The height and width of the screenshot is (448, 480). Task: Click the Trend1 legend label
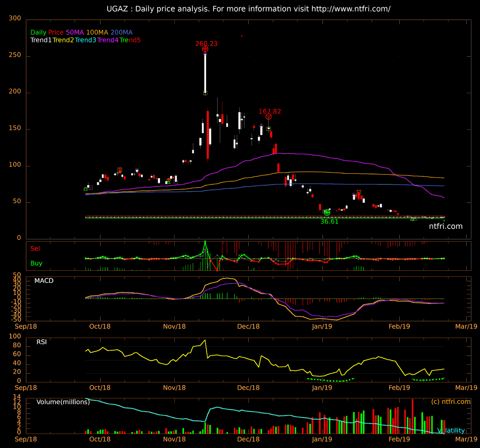41,40
